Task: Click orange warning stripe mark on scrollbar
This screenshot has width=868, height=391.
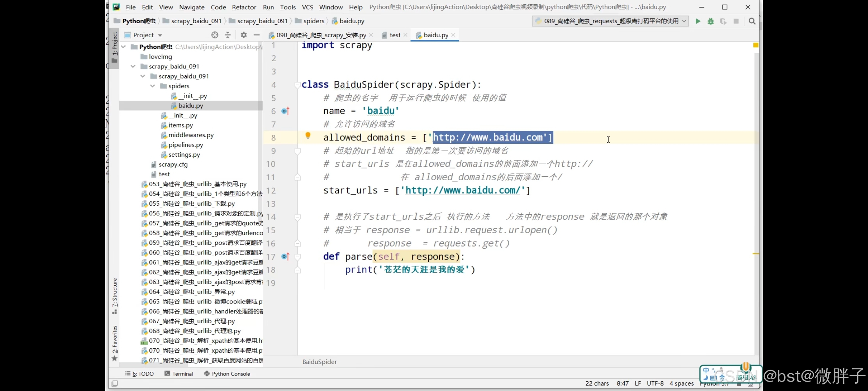Action: [x=756, y=253]
